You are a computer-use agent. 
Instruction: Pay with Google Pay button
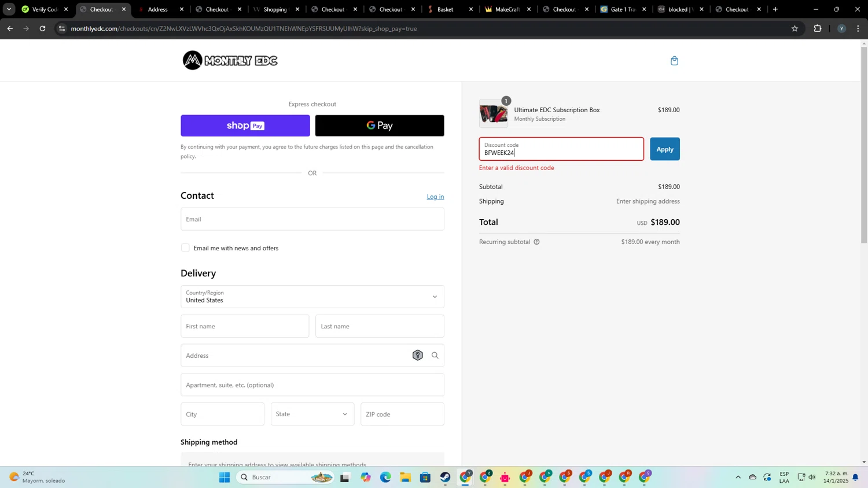coord(380,125)
